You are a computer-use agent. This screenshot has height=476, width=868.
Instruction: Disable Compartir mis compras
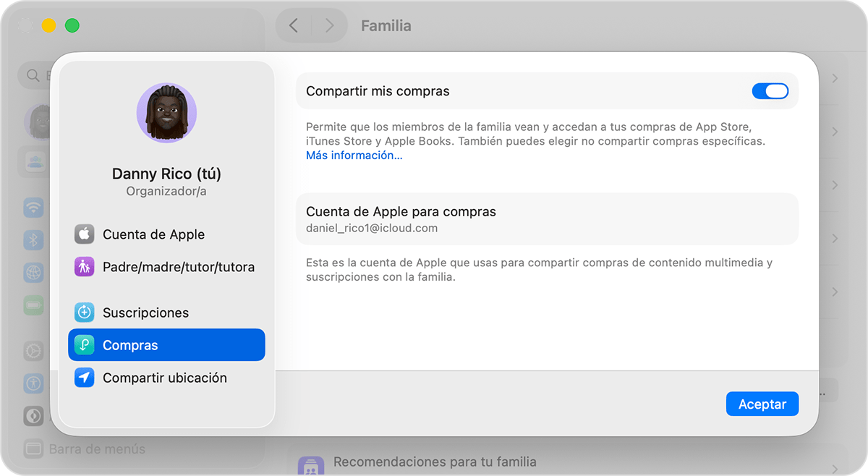[770, 90]
